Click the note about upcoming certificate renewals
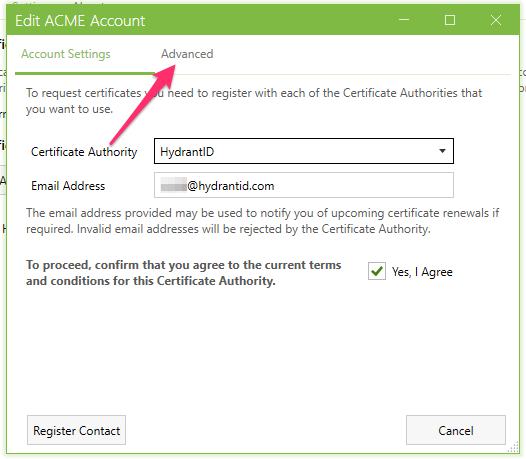 pyautogui.click(x=263, y=221)
